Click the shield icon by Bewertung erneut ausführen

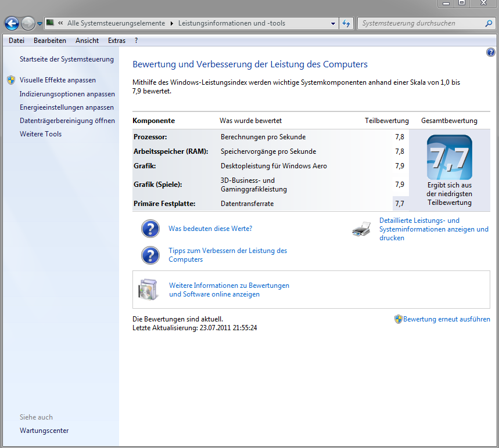click(398, 319)
